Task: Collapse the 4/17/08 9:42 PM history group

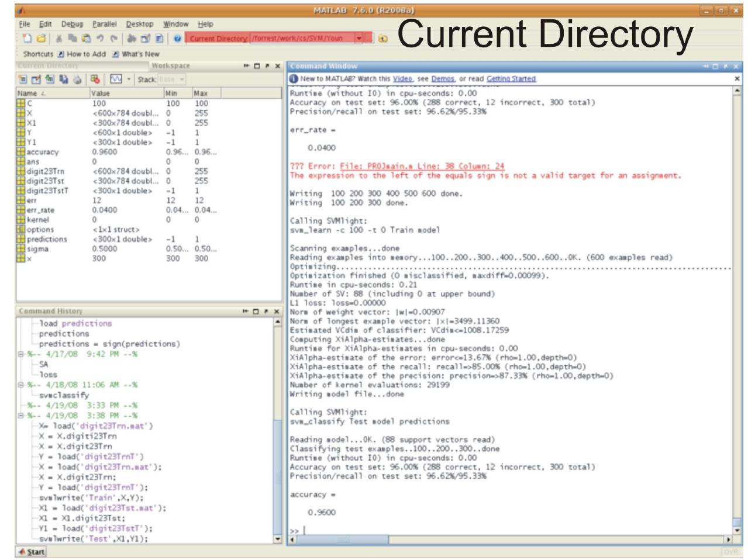Action: pyautogui.click(x=21, y=354)
